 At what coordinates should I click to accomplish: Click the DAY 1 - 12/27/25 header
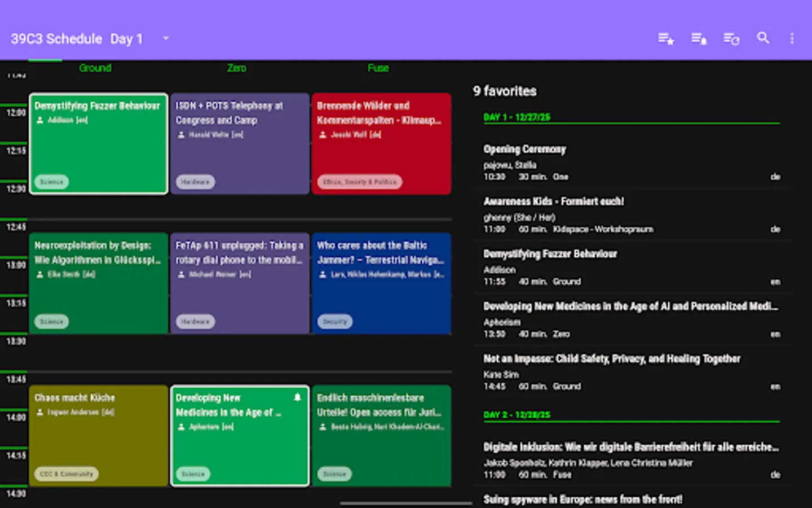[x=517, y=117]
